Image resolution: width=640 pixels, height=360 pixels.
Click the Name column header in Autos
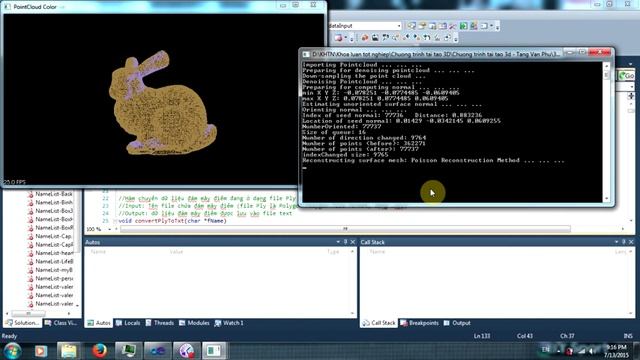pos(98,252)
